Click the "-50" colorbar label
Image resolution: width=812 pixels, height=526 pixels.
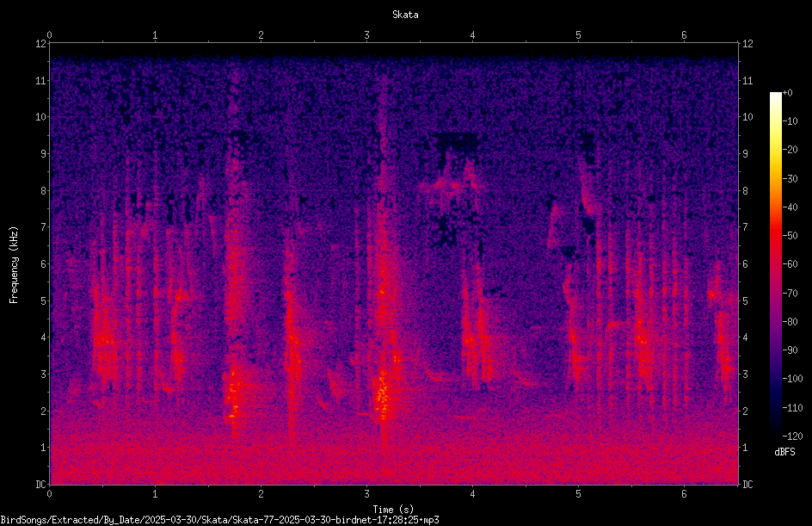click(790, 236)
